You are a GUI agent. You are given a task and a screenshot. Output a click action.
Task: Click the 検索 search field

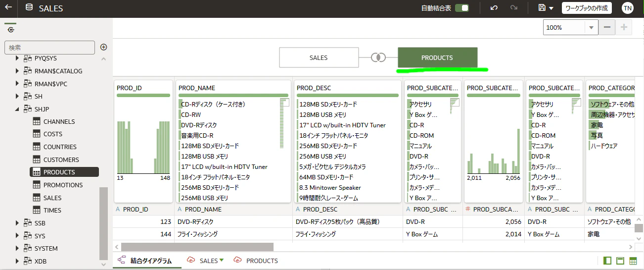point(49,48)
